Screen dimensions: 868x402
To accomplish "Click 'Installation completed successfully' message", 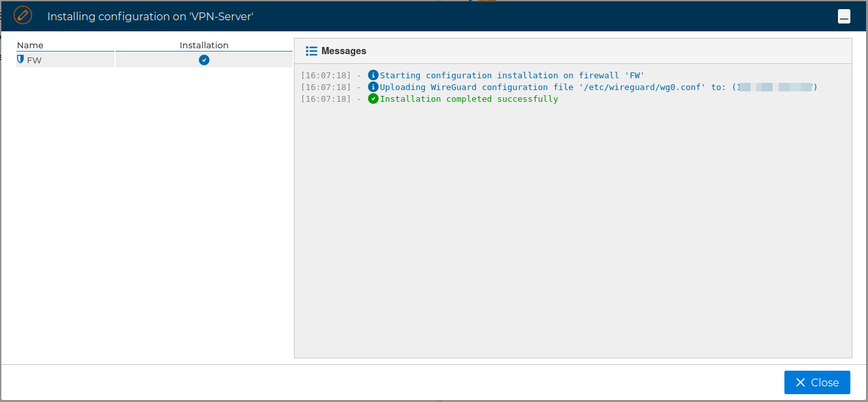I will click(x=469, y=99).
